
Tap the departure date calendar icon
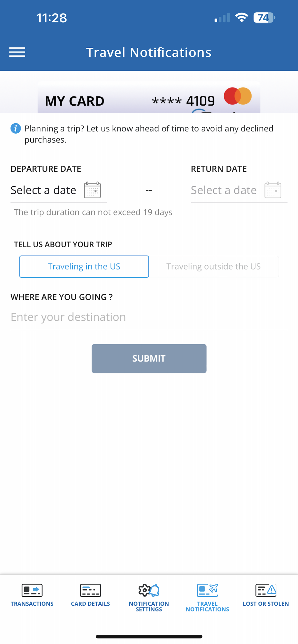pyautogui.click(x=92, y=190)
